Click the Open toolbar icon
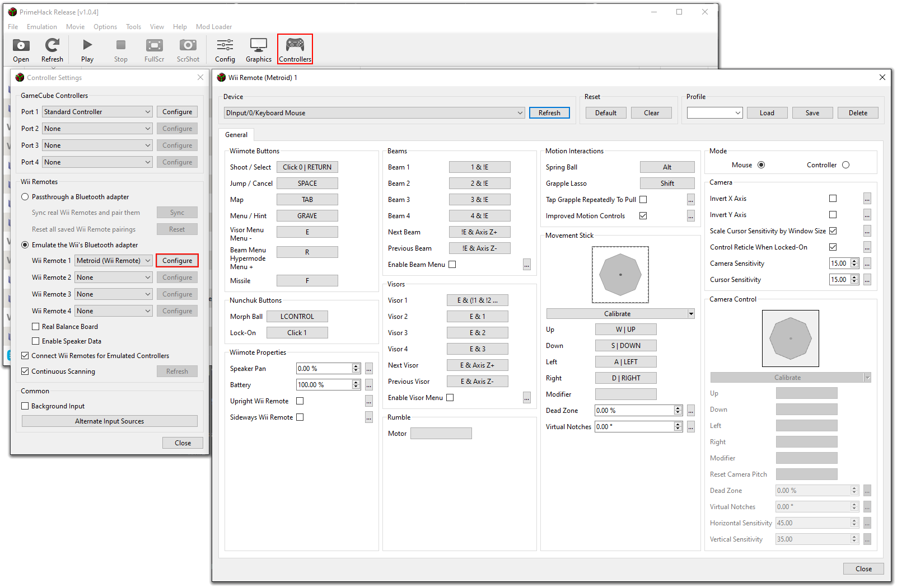This screenshot has width=897, height=588. 21,50
